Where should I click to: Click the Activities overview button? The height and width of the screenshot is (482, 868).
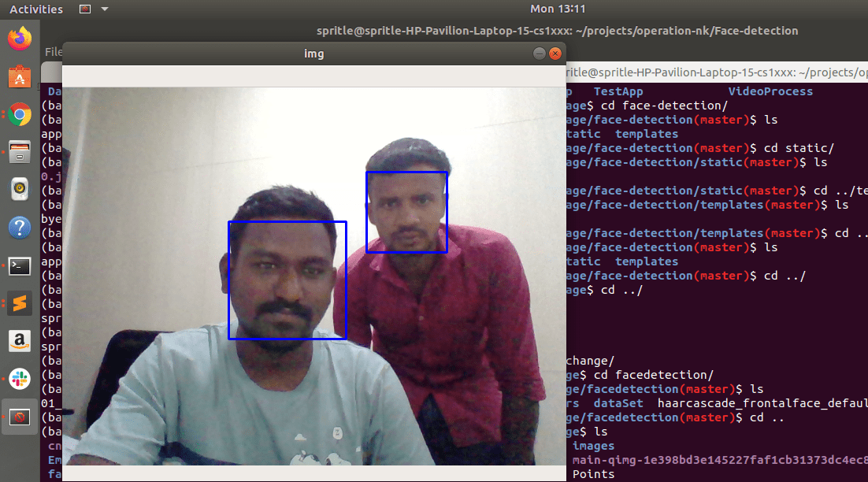coord(36,9)
